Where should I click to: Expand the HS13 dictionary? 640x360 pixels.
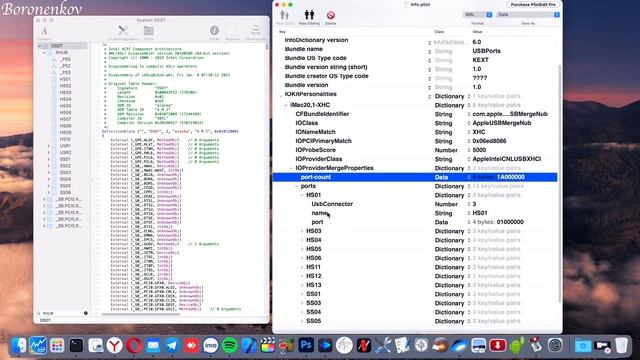pyautogui.click(x=302, y=285)
